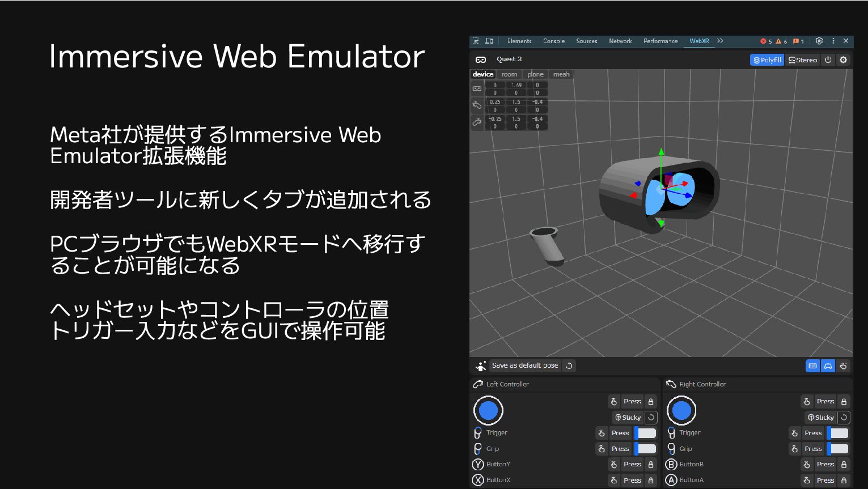Toggle Sticky for the Left Controller thumbstick
This screenshot has height=489, width=868.
click(628, 418)
